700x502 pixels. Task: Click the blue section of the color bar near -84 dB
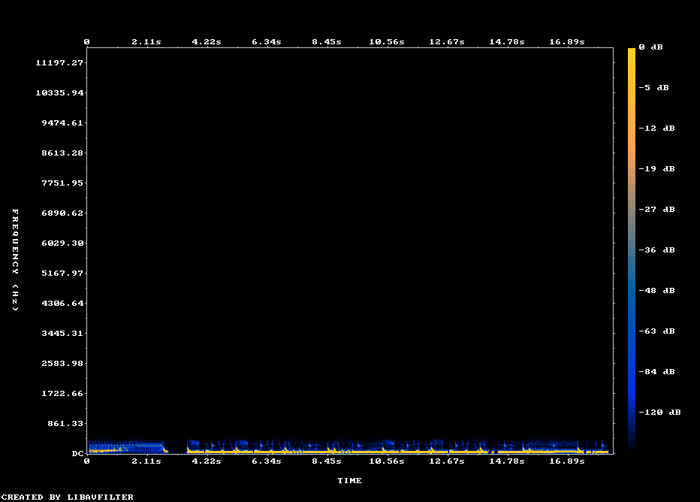(x=631, y=372)
